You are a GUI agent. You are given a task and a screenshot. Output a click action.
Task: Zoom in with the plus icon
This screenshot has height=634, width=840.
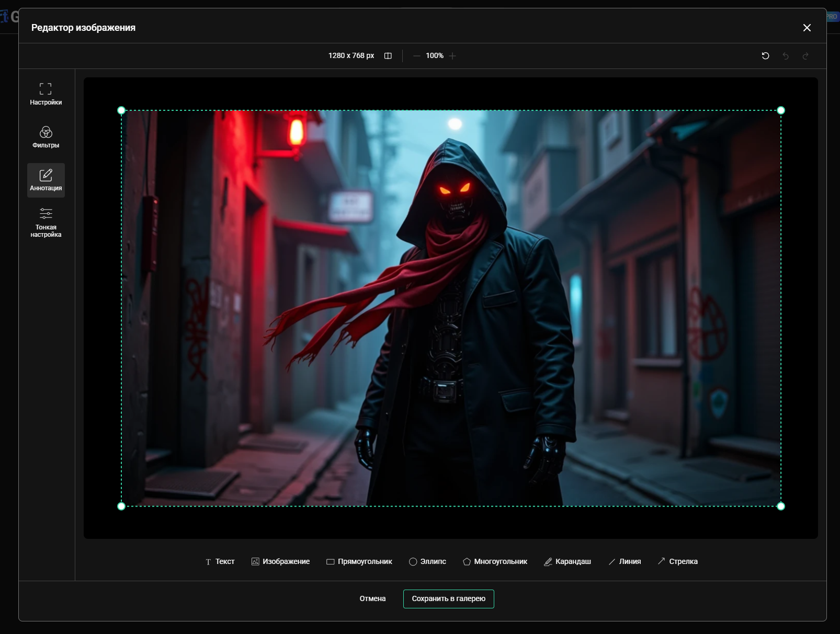[x=452, y=56]
